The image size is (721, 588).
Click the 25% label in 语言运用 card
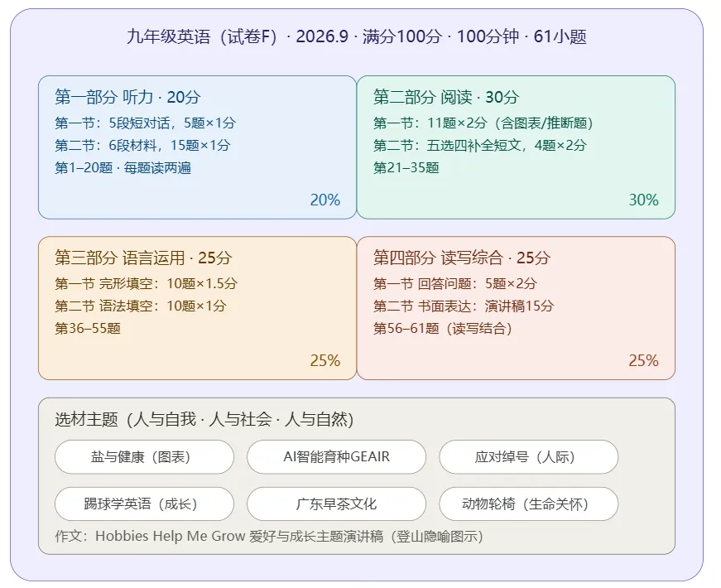pos(325,360)
